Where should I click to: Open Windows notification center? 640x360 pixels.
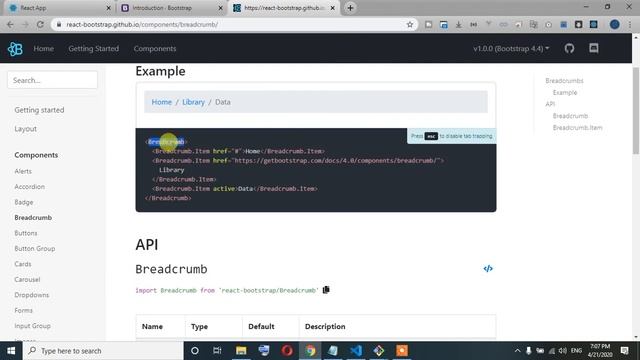pyautogui.click(x=624, y=351)
